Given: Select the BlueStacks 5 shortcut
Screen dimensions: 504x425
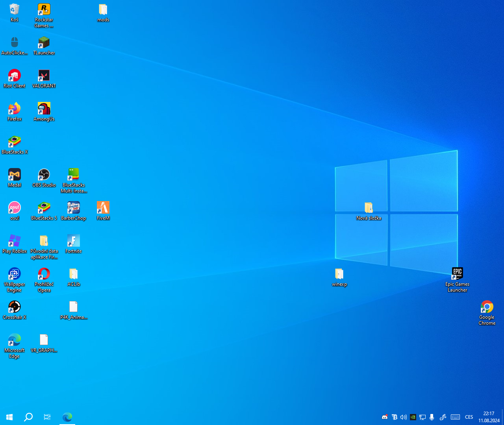Looking at the screenshot, I should click(44, 211).
